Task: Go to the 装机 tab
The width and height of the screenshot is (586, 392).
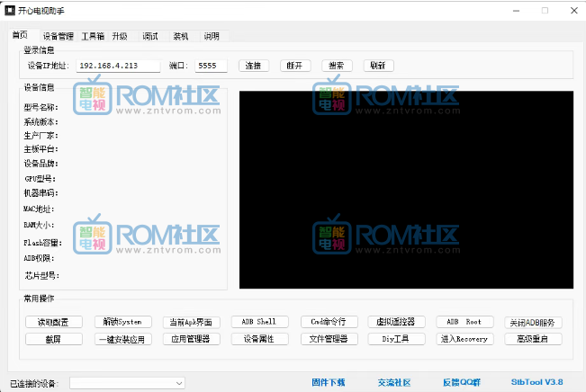Action: click(x=181, y=36)
